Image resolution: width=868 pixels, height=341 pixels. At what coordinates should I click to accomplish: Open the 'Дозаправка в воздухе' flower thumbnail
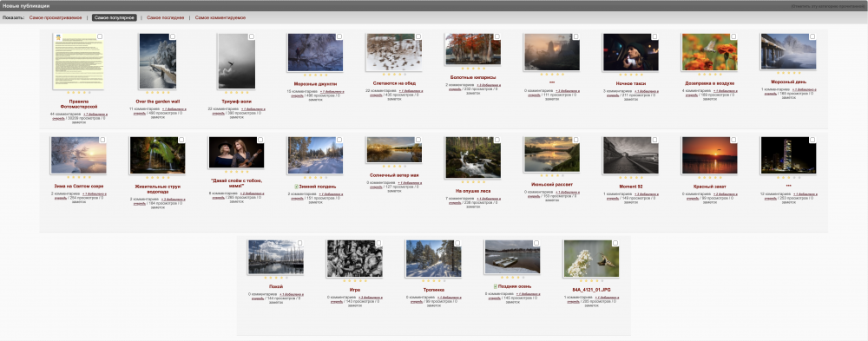point(710,52)
